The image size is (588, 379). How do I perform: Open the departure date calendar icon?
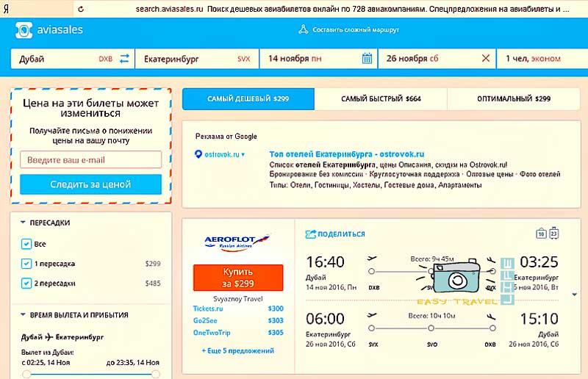pos(367,59)
